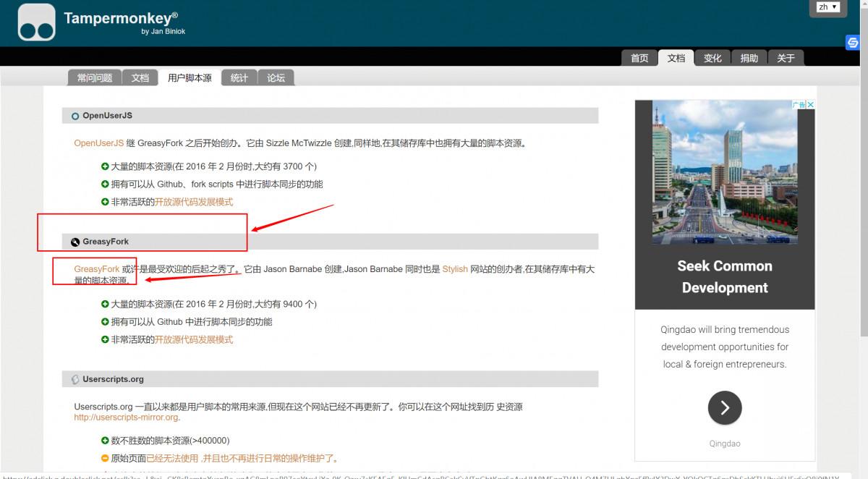868x479 pixels.
Task: Click the blue extension icon at right edge
Action: coord(853,43)
